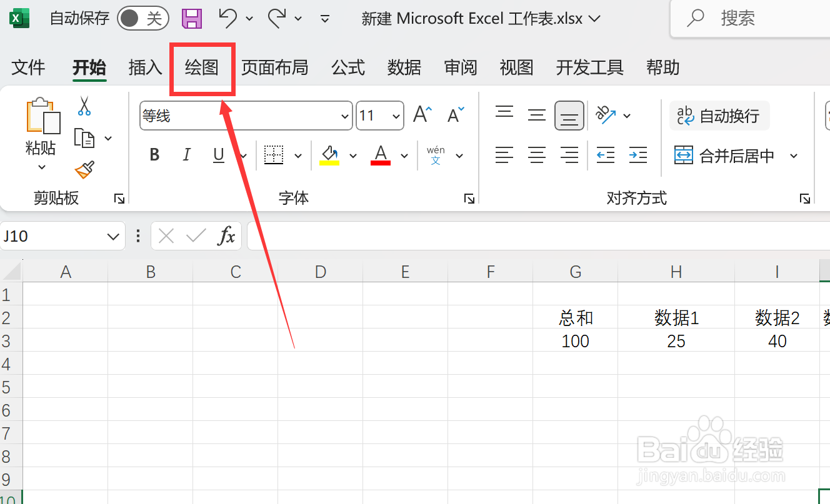Toggle bold formatting
Image resolution: width=830 pixels, height=504 pixels.
[154, 155]
